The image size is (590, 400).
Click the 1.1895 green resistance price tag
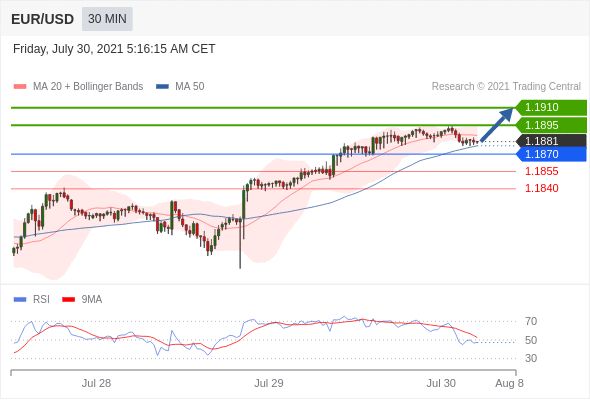(x=551, y=125)
